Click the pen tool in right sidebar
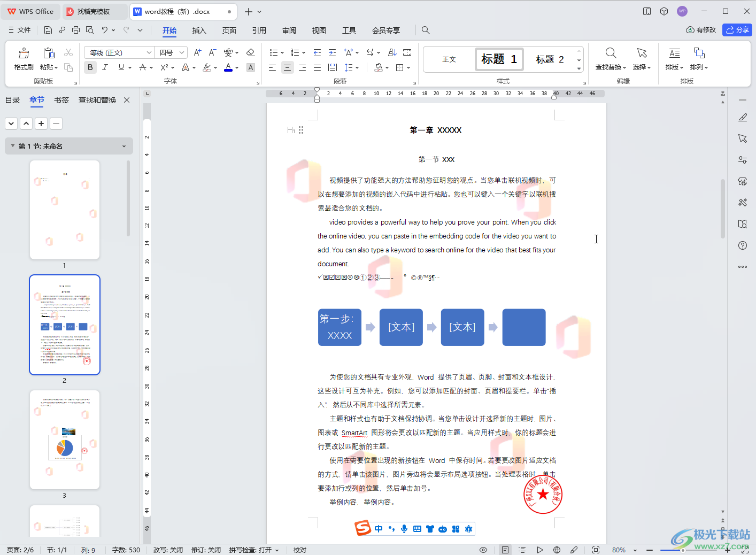Screen dimensions: 756x555 pyautogui.click(x=743, y=117)
